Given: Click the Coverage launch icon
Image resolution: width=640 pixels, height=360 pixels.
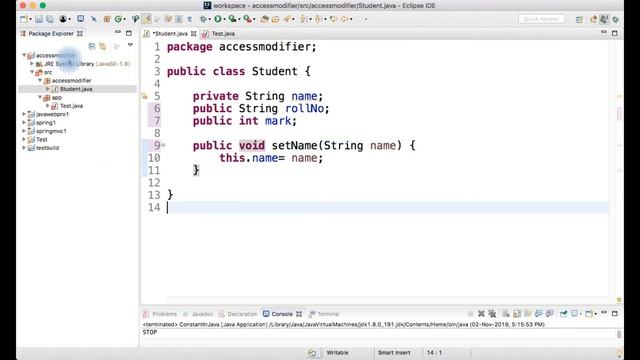Looking at the screenshot, I should (232, 19).
